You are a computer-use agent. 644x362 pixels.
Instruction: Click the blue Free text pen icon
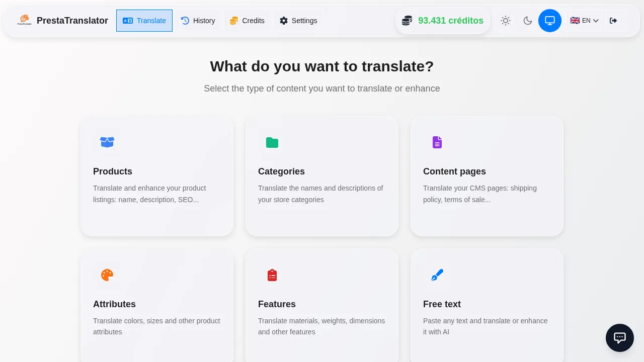tap(437, 275)
